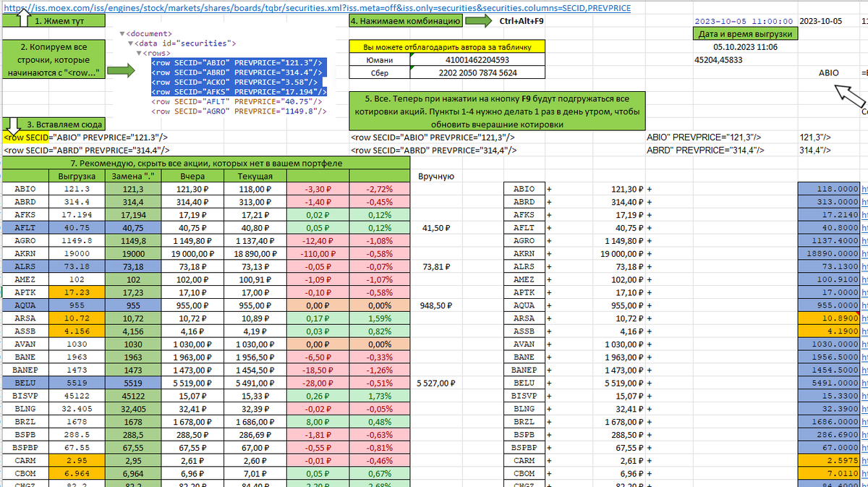Screen dimensions: 868x487
Task: Select the "4. Нажимаем комбинацию" cell
Action: pyautogui.click(x=407, y=22)
